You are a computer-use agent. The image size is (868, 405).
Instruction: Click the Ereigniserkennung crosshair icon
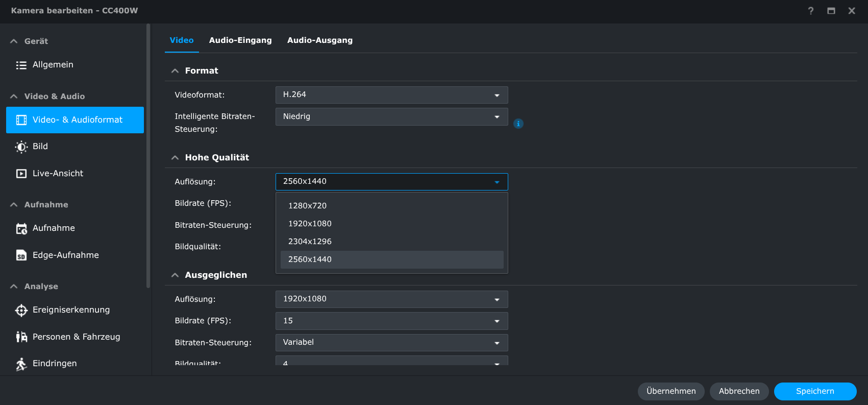pos(21,310)
